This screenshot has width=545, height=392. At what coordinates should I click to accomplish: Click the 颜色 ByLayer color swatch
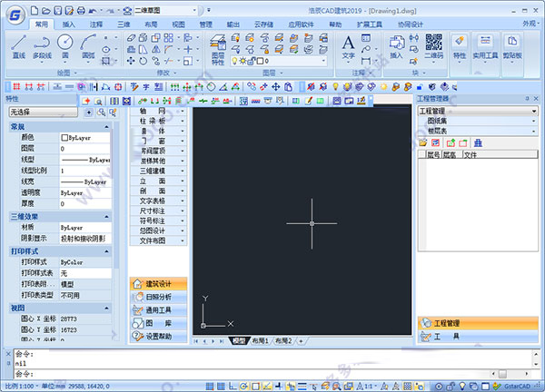(64, 138)
